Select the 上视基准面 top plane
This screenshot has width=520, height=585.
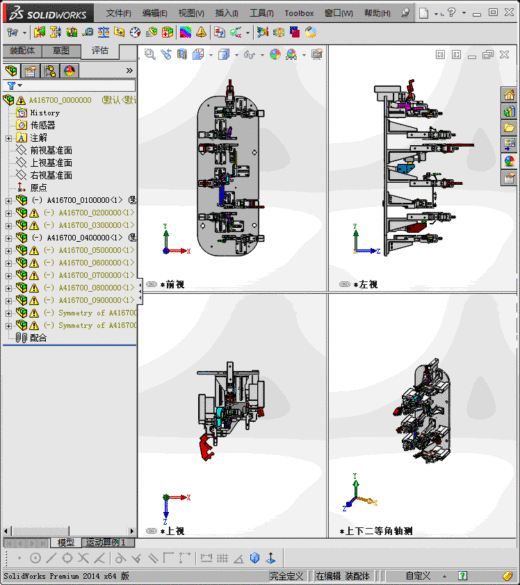point(51,163)
